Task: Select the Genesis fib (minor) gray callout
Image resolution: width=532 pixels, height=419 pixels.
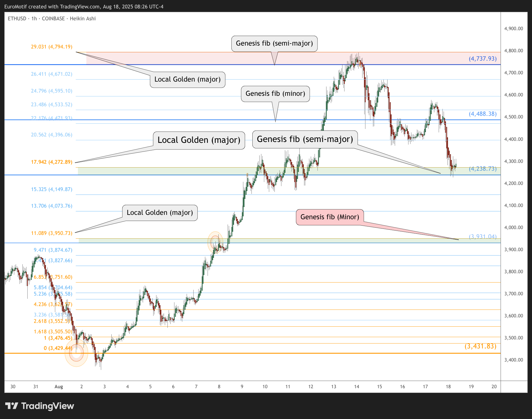Action: pos(275,94)
